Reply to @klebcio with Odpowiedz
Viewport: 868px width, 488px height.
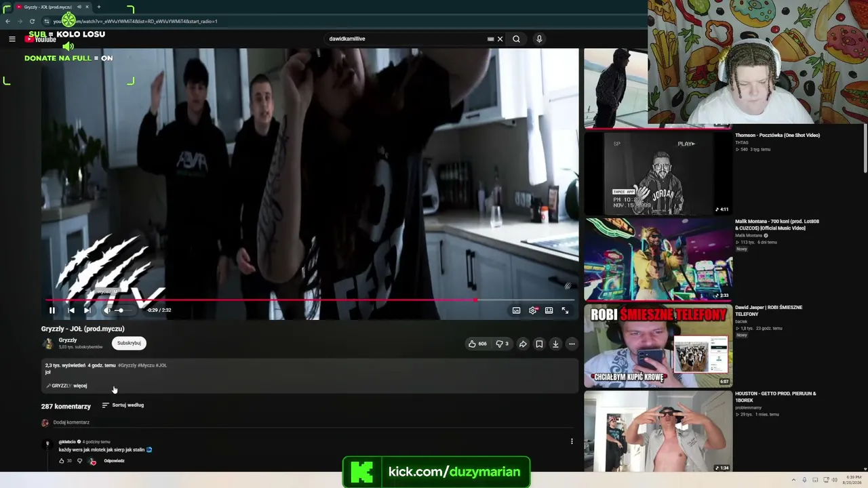point(114,461)
